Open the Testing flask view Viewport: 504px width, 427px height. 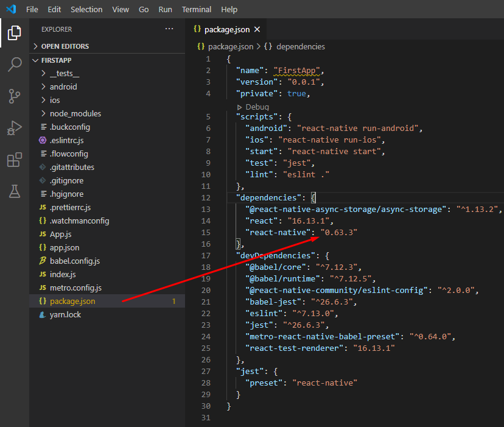tap(15, 191)
